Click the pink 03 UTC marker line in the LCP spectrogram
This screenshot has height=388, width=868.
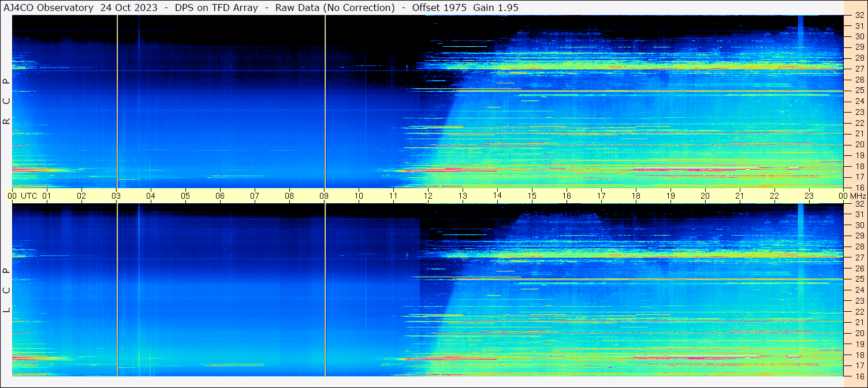pos(117,290)
